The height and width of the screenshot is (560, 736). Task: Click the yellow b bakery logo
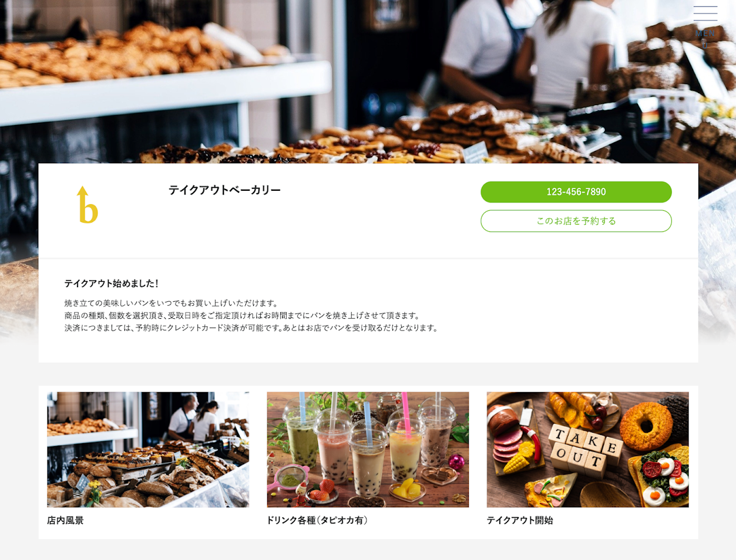point(87,205)
